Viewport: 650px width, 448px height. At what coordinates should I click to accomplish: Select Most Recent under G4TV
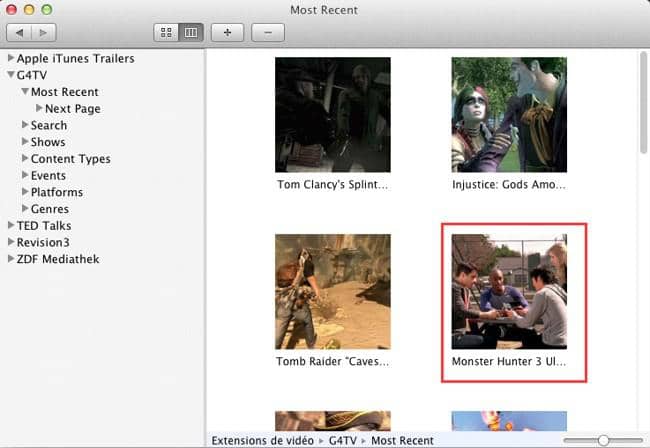pos(65,92)
